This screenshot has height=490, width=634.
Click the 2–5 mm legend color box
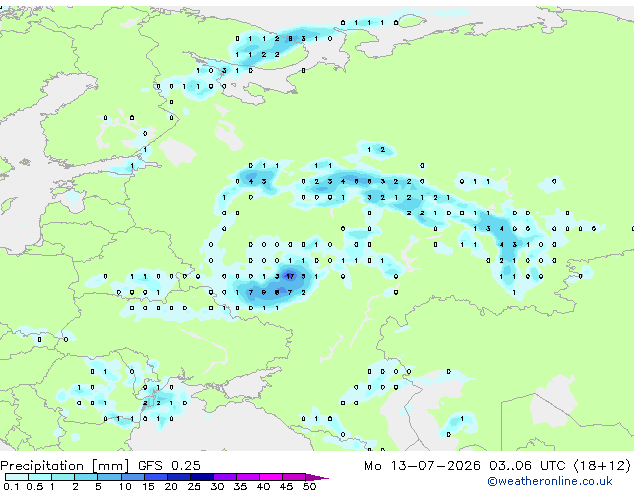pyautogui.click(x=86, y=477)
